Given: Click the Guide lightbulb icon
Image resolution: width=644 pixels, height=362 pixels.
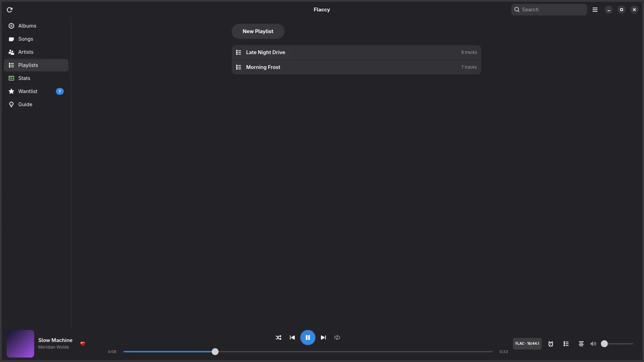Looking at the screenshot, I should 11,104.
